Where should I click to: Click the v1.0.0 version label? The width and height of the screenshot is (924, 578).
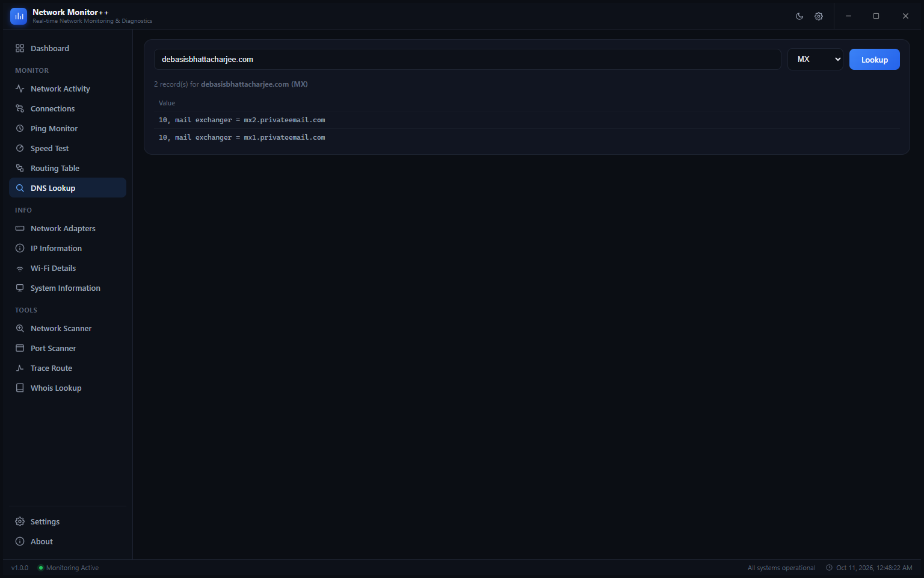[20, 568]
